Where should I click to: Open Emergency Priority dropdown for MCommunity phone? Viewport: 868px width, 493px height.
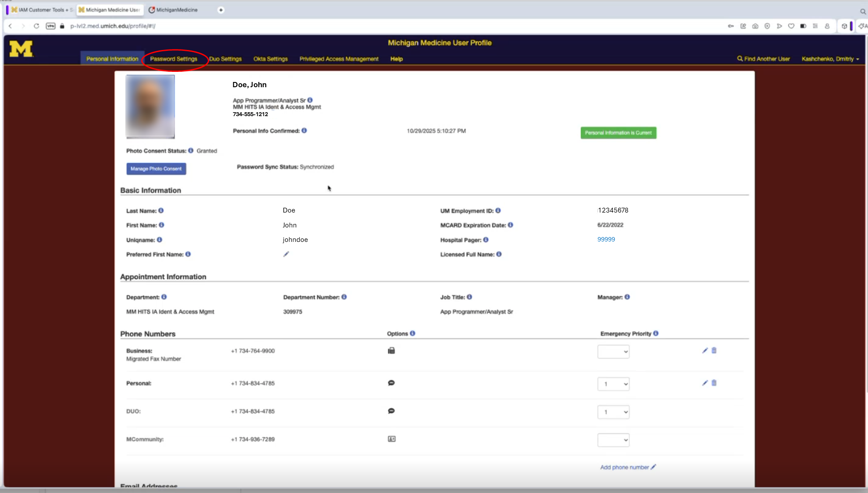[x=613, y=440]
